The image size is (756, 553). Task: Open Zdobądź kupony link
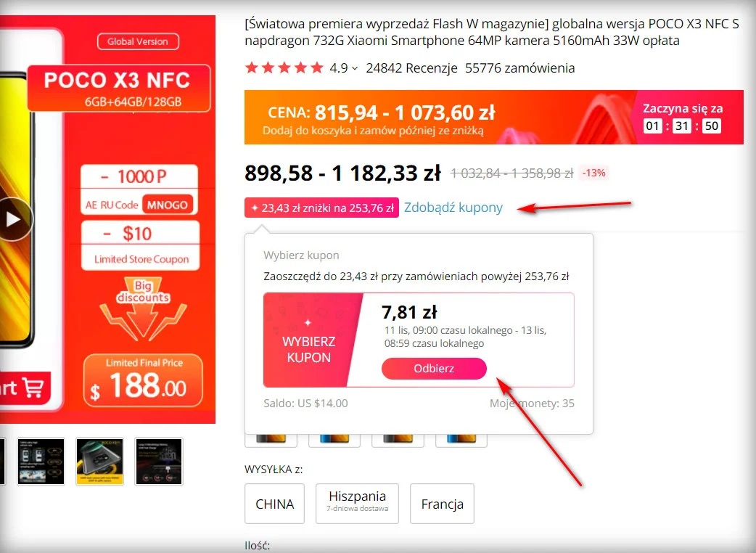point(453,208)
